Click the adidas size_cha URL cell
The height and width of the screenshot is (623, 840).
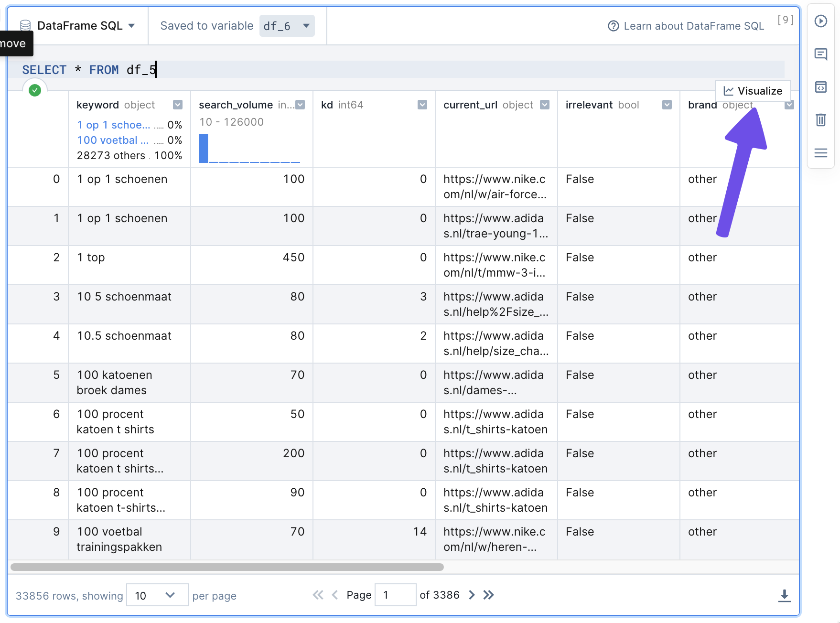496,344
